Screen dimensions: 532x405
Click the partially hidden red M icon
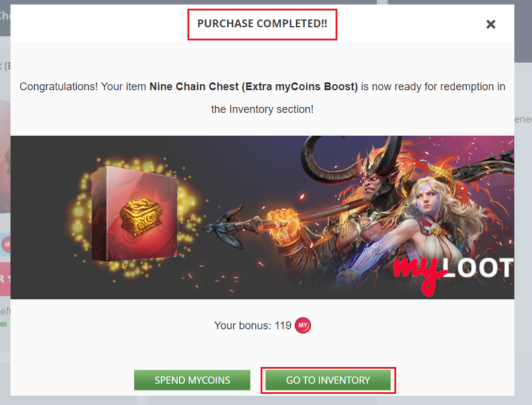pos(7,244)
